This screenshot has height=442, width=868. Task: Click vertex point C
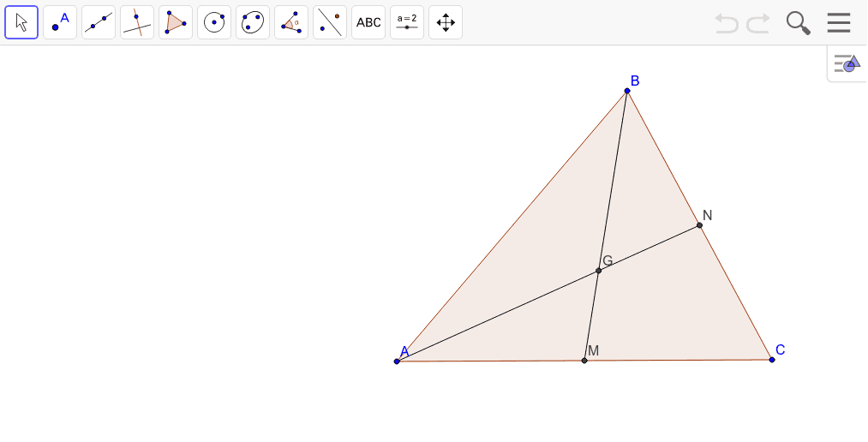pyautogui.click(x=772, y=360)
